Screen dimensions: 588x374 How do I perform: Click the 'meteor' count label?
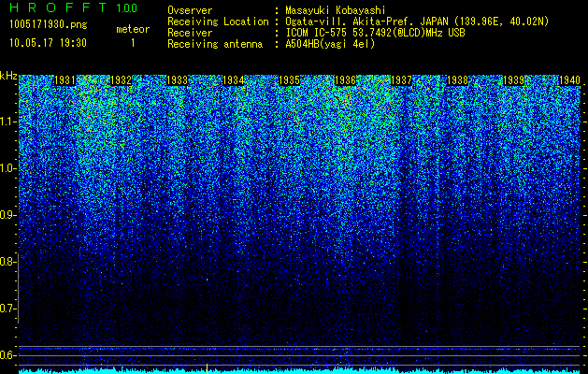[x=133, y=29]
